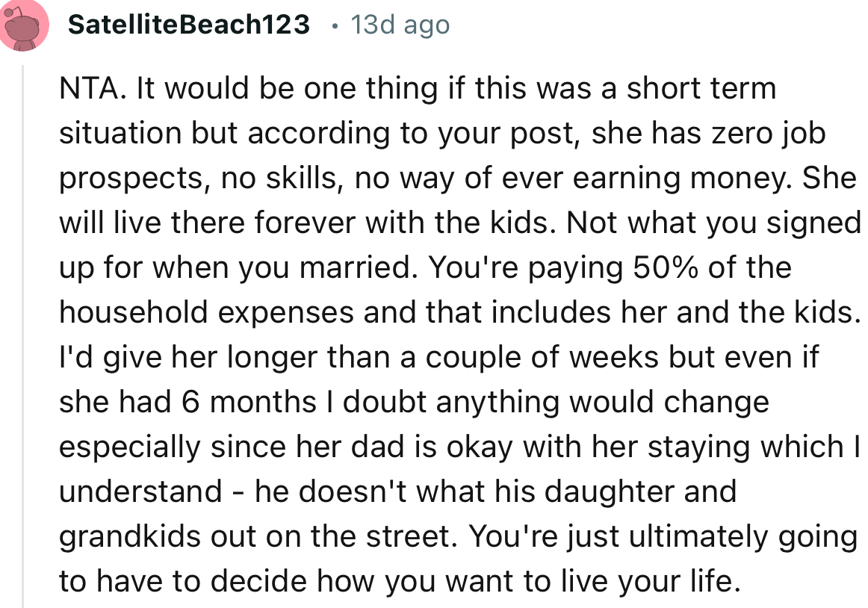Open SatelliteBeach123's profile via avatar icon

tap(23, 24)
